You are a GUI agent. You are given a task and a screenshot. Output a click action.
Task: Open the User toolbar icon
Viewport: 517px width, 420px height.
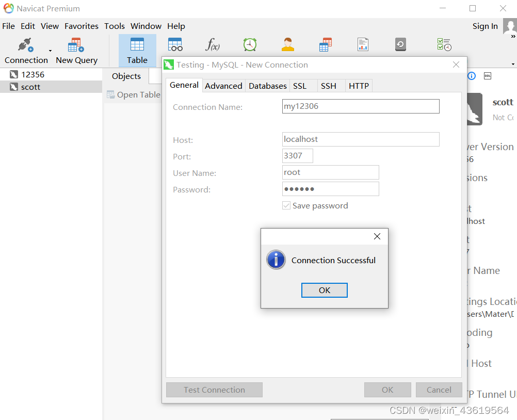[x=287, y=44]
